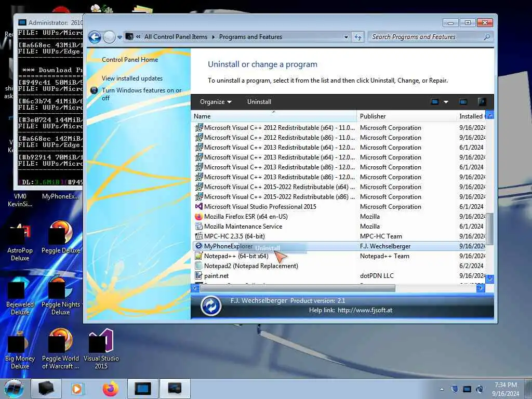This screenshot has width=532, height=399.
Task: Select Notepad++ (64-bit x64) icon
Action: click(x=199, y=256)
